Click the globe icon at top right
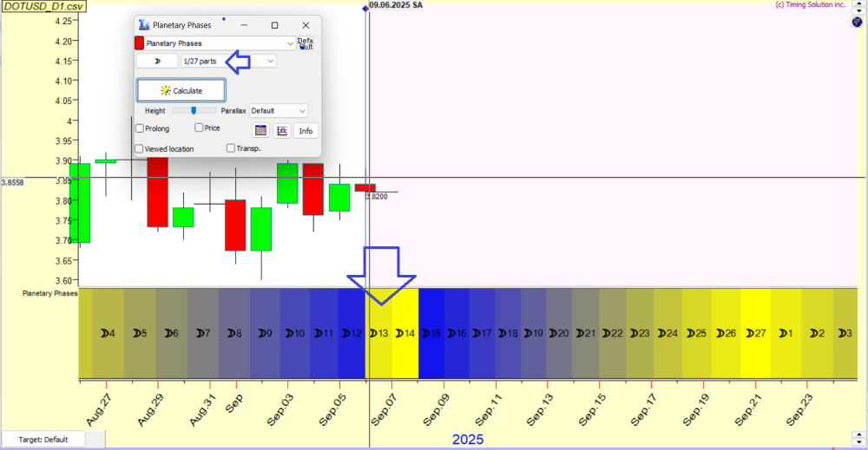868x450 pixels. coord(856,22)
